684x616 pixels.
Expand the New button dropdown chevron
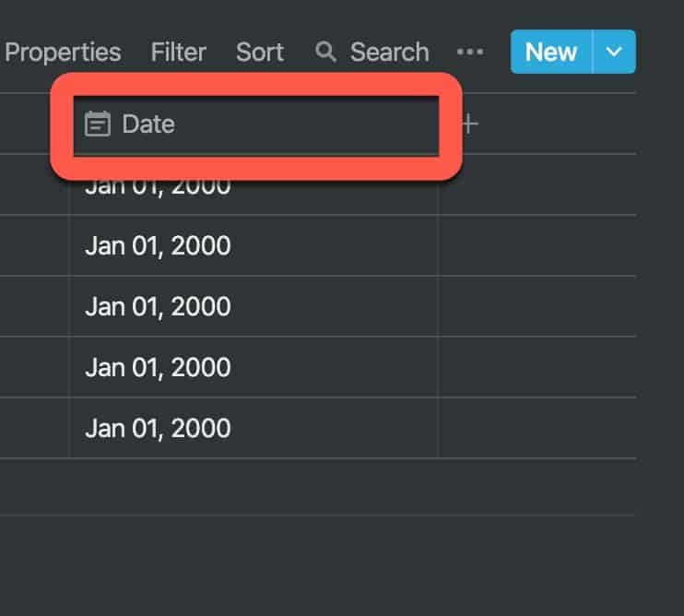click(614, 52)
